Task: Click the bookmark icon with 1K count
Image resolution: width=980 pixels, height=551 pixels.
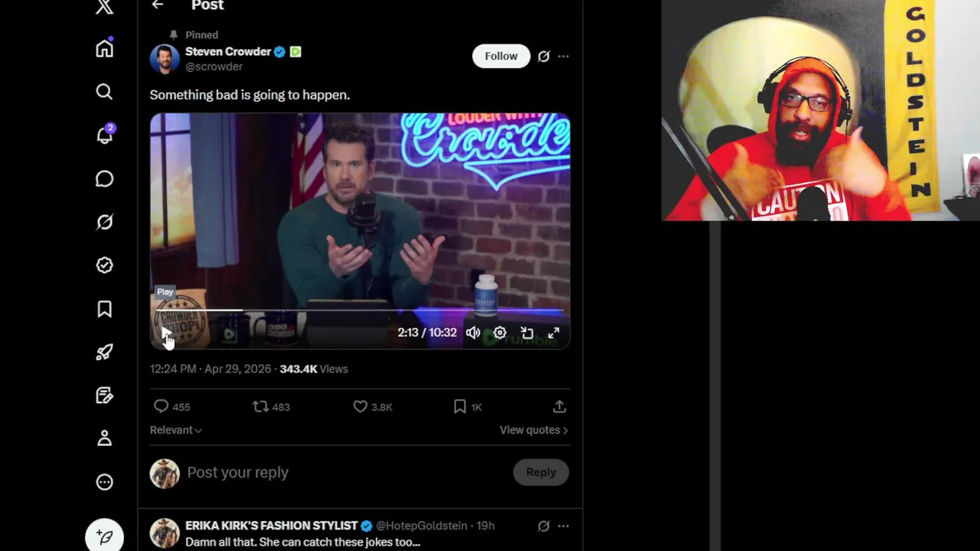Action: click(x=459, y=406)
